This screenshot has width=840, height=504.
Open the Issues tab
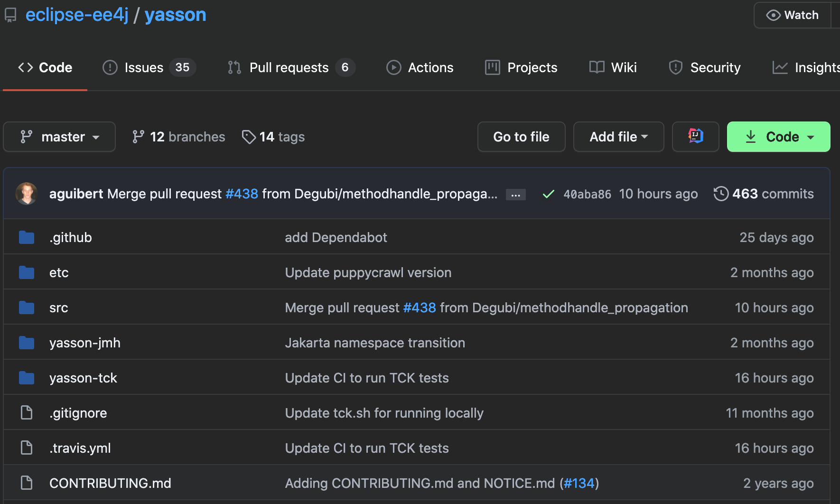coord(149,67)
